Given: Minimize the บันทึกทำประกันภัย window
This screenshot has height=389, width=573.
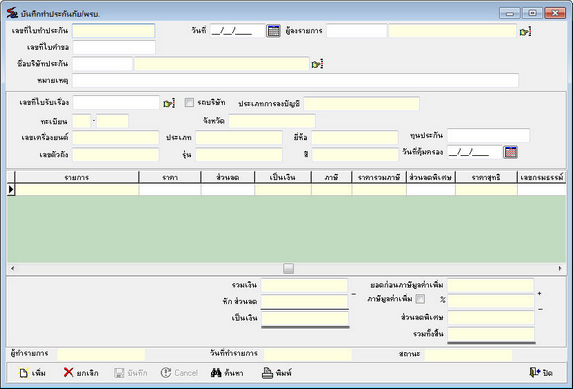Looking at the screenshot, I should click(x=509, y=13).
